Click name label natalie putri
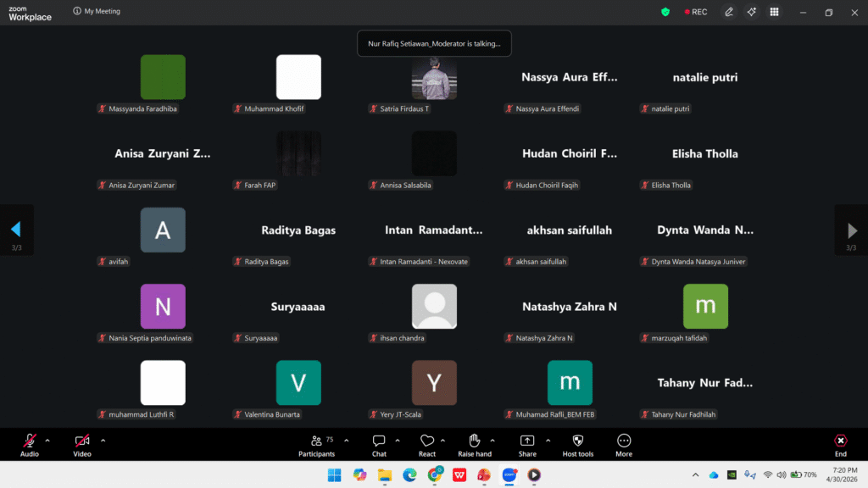868x488 pixels. click(665, 108)
